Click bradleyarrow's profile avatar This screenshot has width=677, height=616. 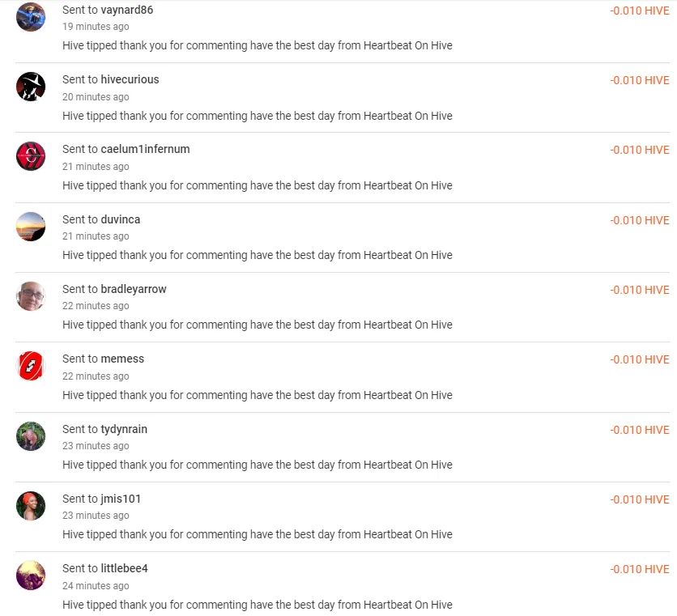pyautogui.click(x=31, y=296)
